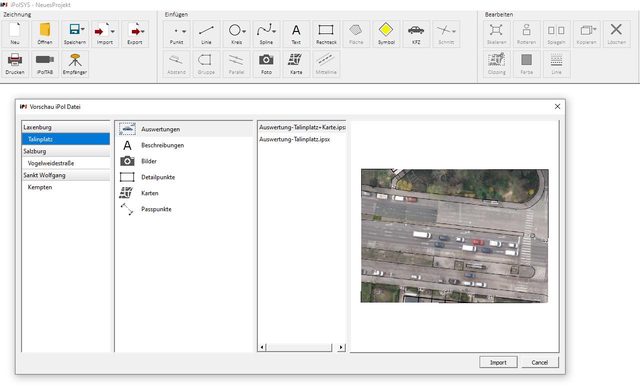Select file Auswertung-Talinplatz.ipsx
The width and height of the screenshot is (640, 387).
tap(302, 139)
